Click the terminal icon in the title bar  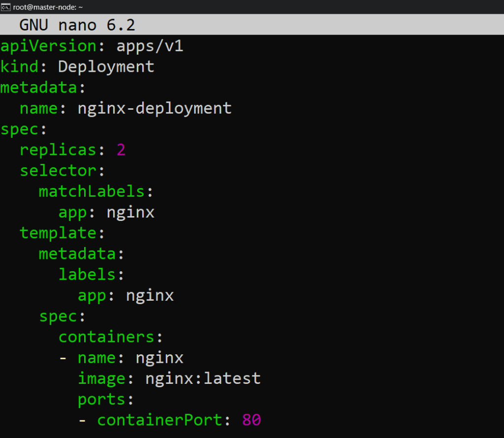pos(6,7)
